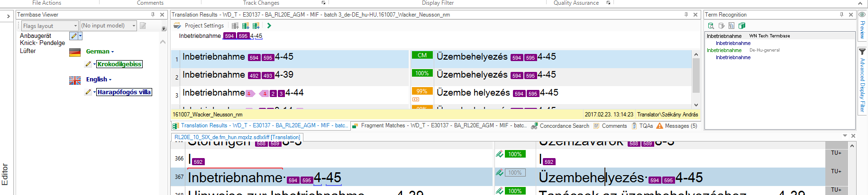Click the gray select-previous-match icon
This screenshot has height=195, width=868.
point(235,26)
